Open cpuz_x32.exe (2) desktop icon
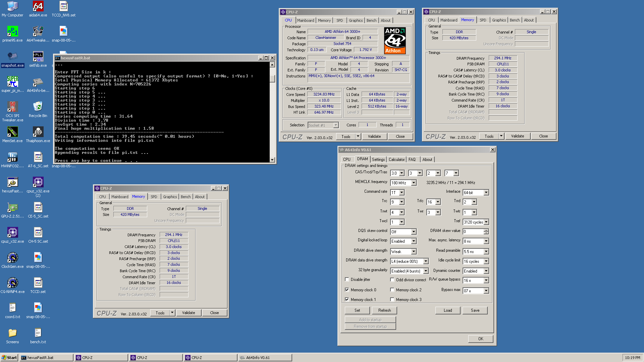Screen dimensions: 644x362 (x=38, y=187)
